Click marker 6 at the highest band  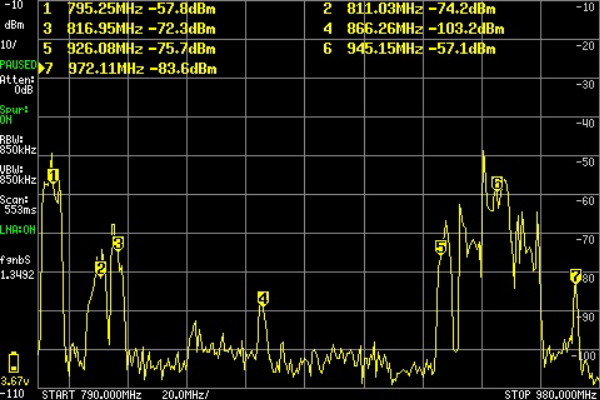click(x=496, y=183)
